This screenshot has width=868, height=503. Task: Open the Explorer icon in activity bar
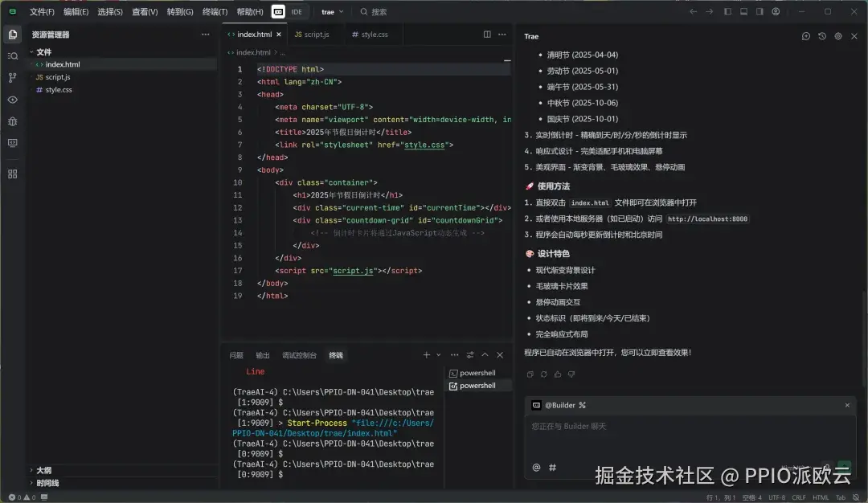tap(12, 35)
